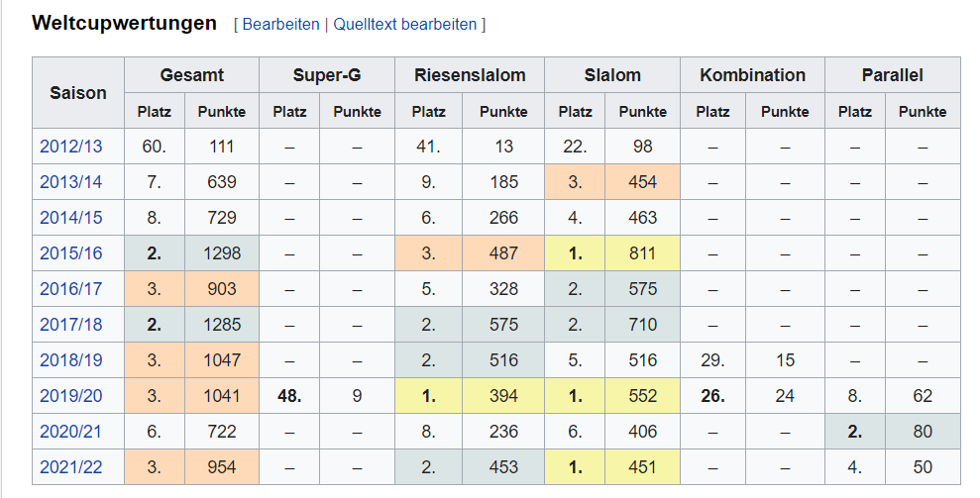Select the Riesenslalom column header
The height and width of the screenshot is (498, 980).
(470, 75)
